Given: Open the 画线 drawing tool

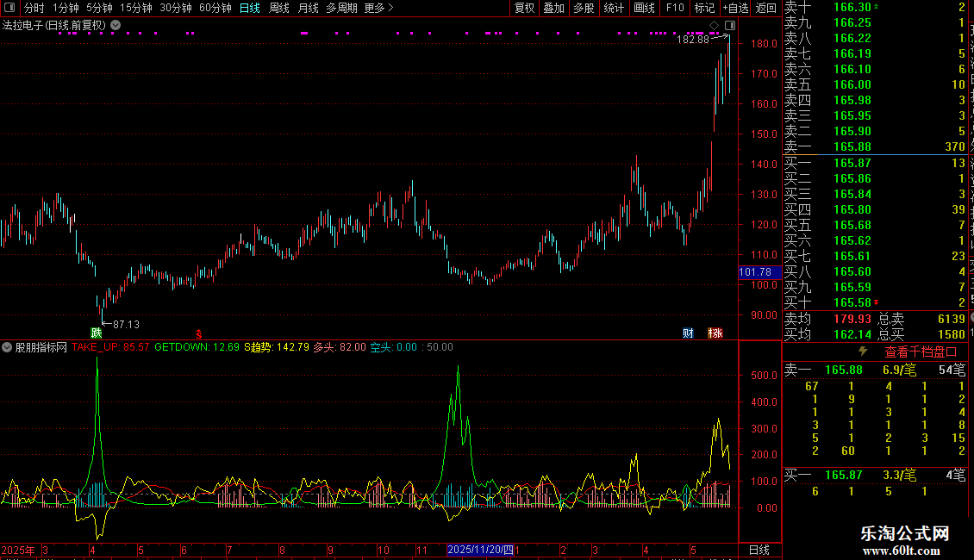Looking at the screenshot, I should tap(644, 8).
